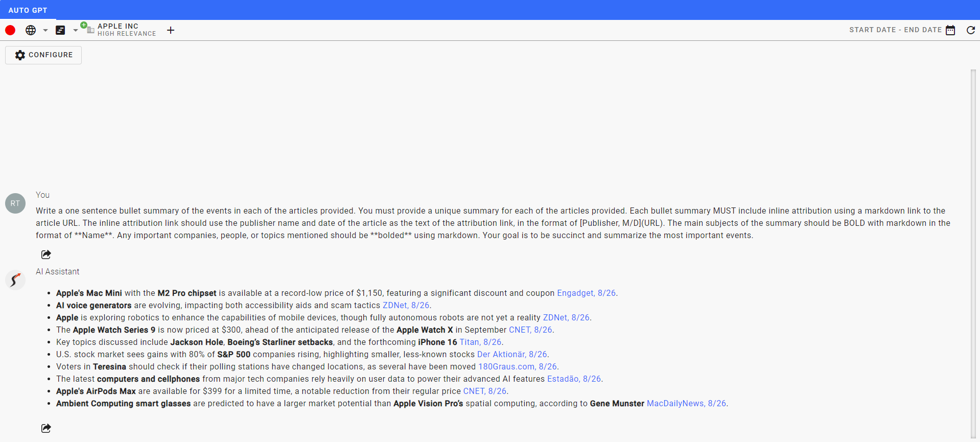The height and width of the screenshot is (442, 980).
Task: Open the Engadget, 8/26 link
Action: [x=586, y=293]
